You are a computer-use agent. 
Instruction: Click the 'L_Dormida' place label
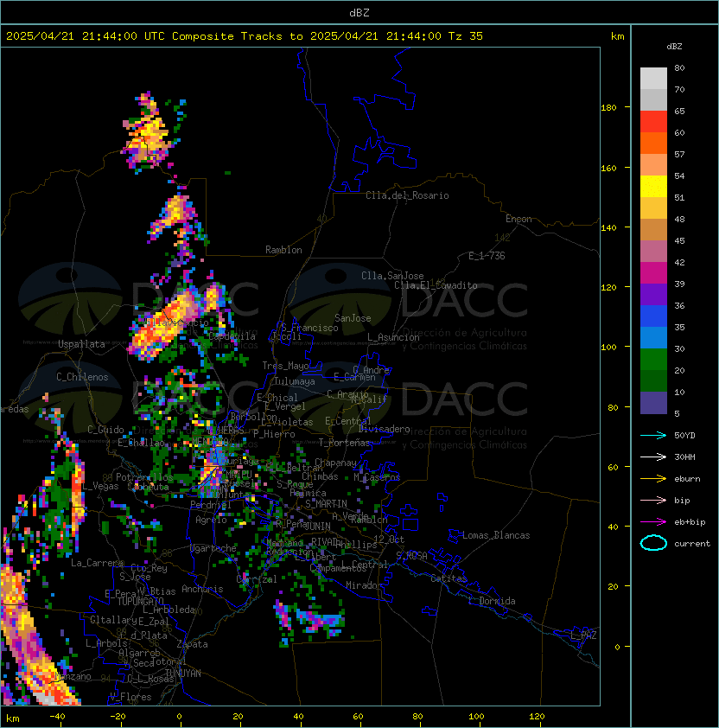[x=492, y=601]
